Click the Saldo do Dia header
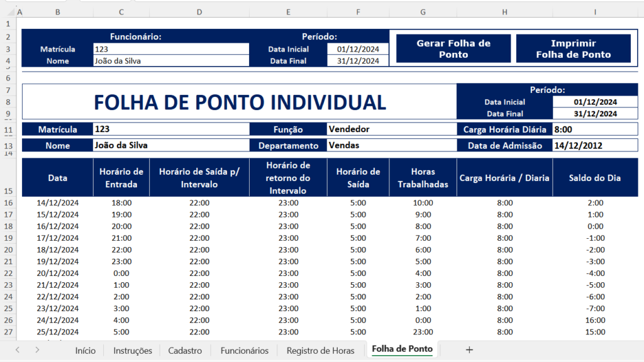644x362 pixels. pos(595,178)
